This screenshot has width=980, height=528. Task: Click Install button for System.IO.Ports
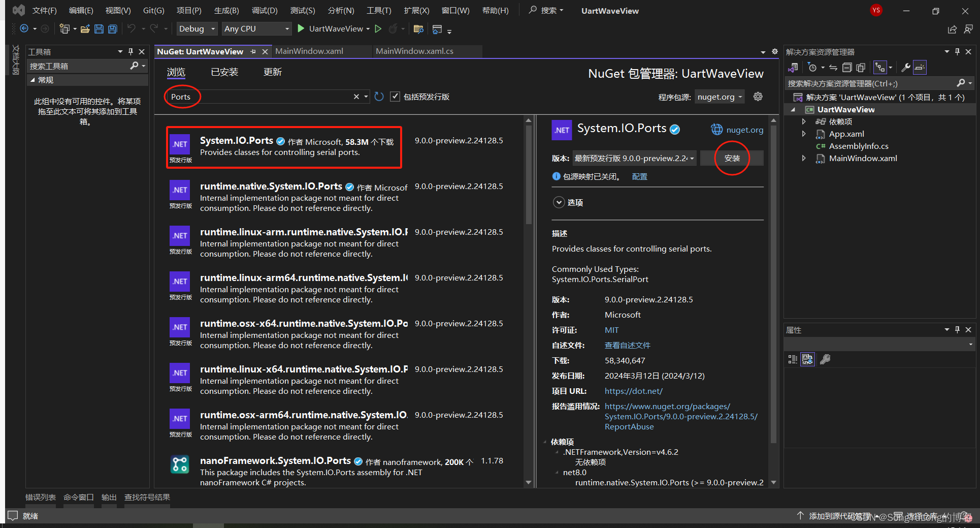(732, 158)
